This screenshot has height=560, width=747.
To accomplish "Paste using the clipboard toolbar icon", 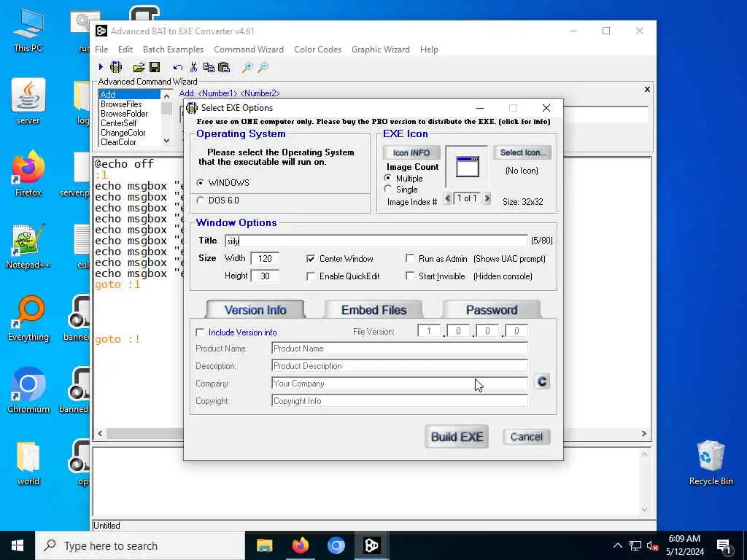I will tap(224, 67).
